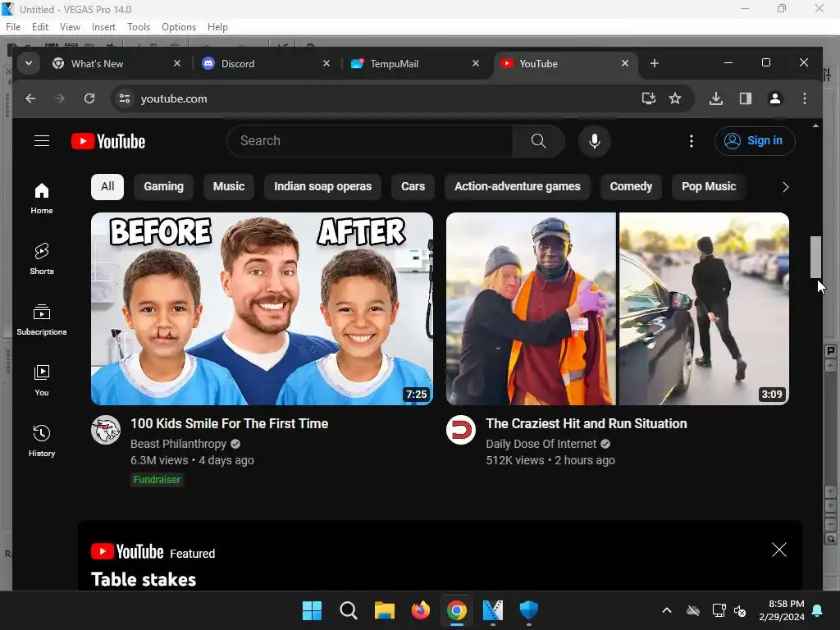Open the Help menu in VEGAS Pro
This screenshot has width=840, height=630.
tap(217, 27)
